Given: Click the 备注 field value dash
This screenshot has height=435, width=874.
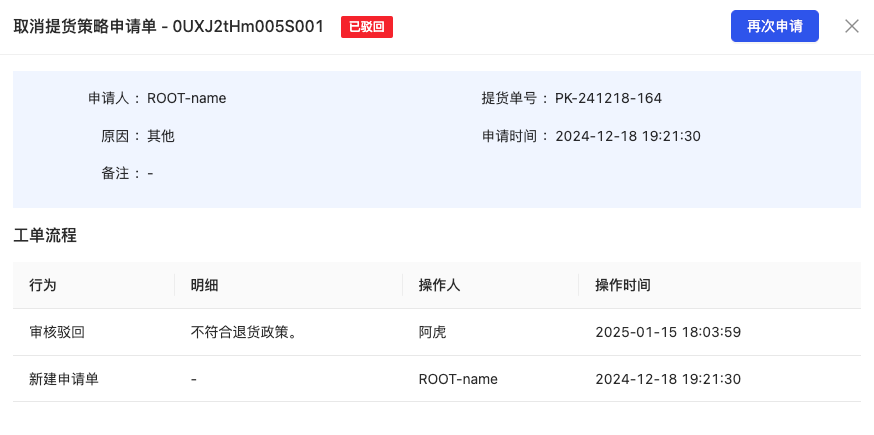Looking at the screenshot, I should point(150,174).
